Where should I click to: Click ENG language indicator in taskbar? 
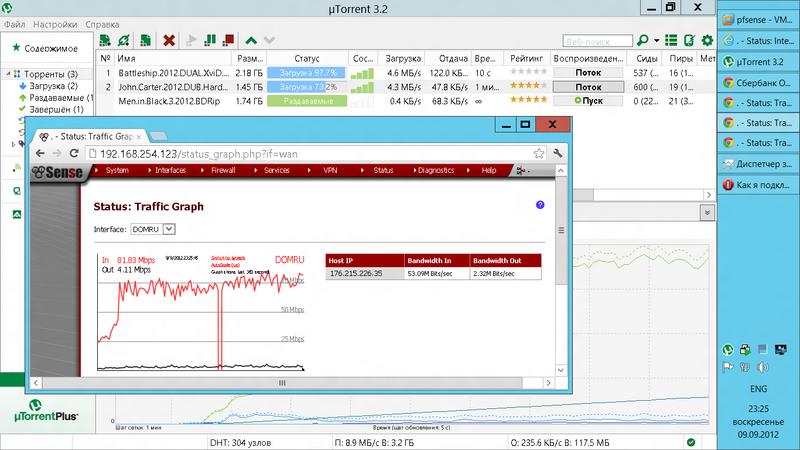click(x=758, y=388)
